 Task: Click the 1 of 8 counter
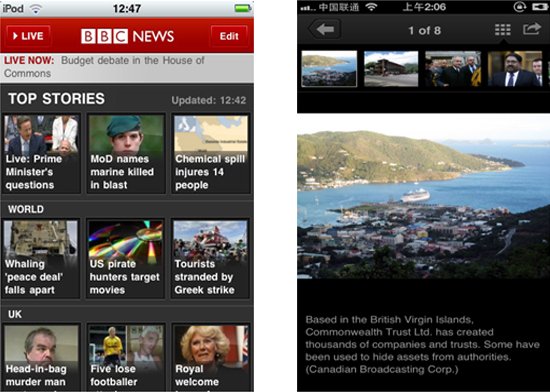tap(424, 31)
